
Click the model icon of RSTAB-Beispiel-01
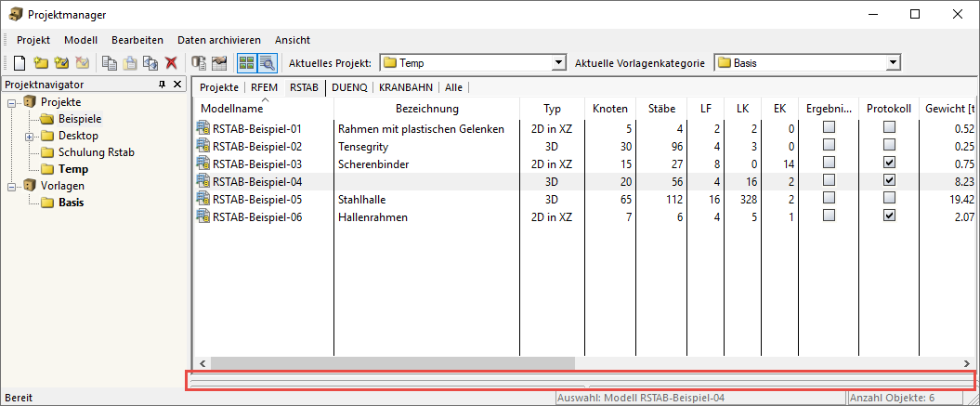(203, 129)
